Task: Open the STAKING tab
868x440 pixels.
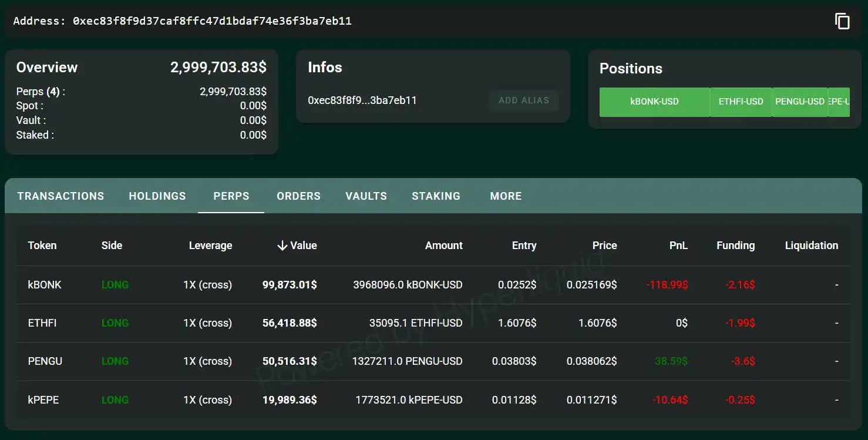Action: click(x=436, y=196)
